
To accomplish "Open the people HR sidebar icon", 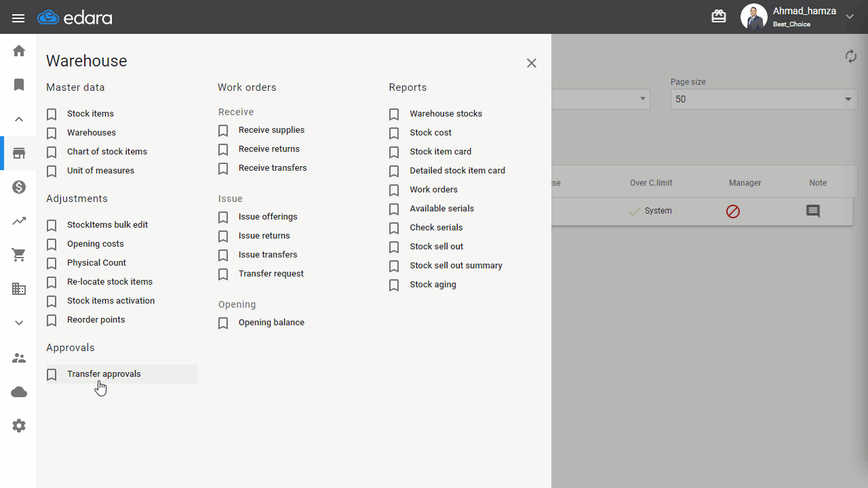I will click(19, 358).
